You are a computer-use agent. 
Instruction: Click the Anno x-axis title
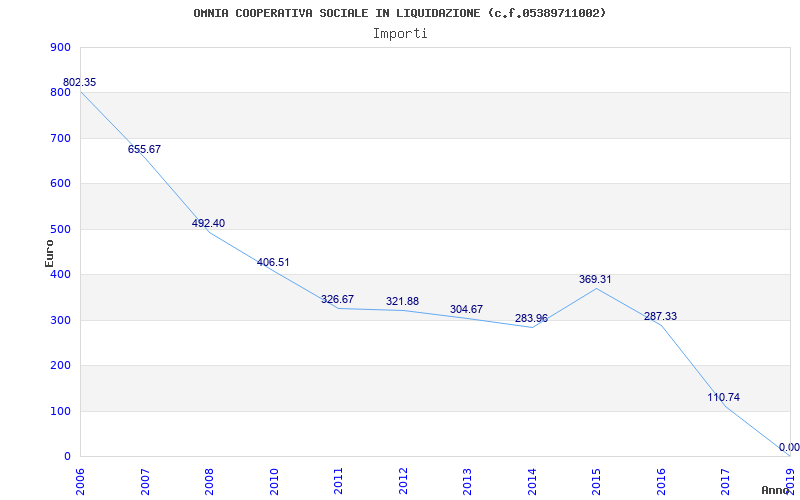(775, 490)
